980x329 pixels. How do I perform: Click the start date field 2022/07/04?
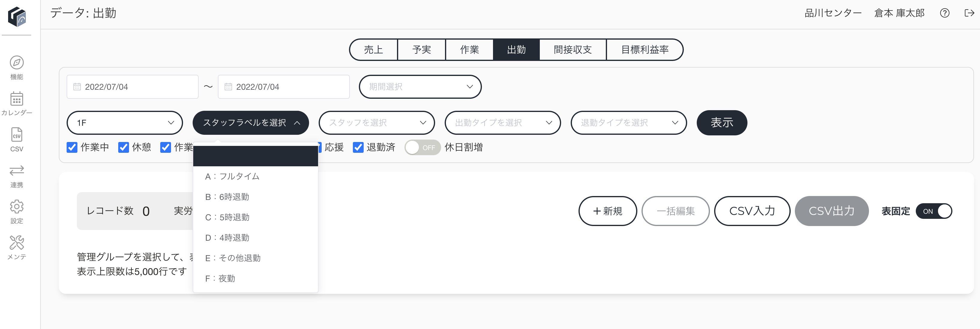(132, 87)
